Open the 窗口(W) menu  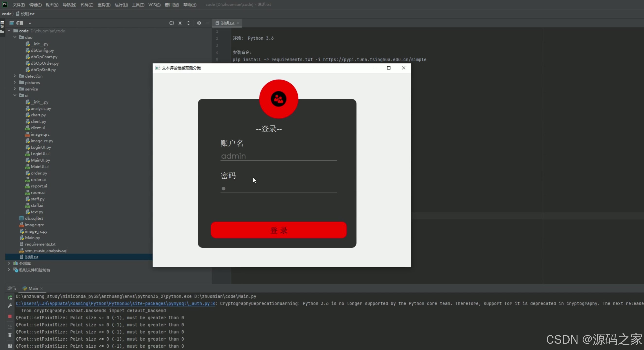click(x=172, y=5)
